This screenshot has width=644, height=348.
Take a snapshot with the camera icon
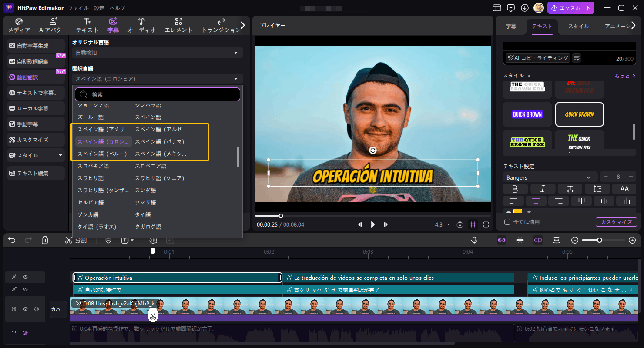click(x=460, y=224)
